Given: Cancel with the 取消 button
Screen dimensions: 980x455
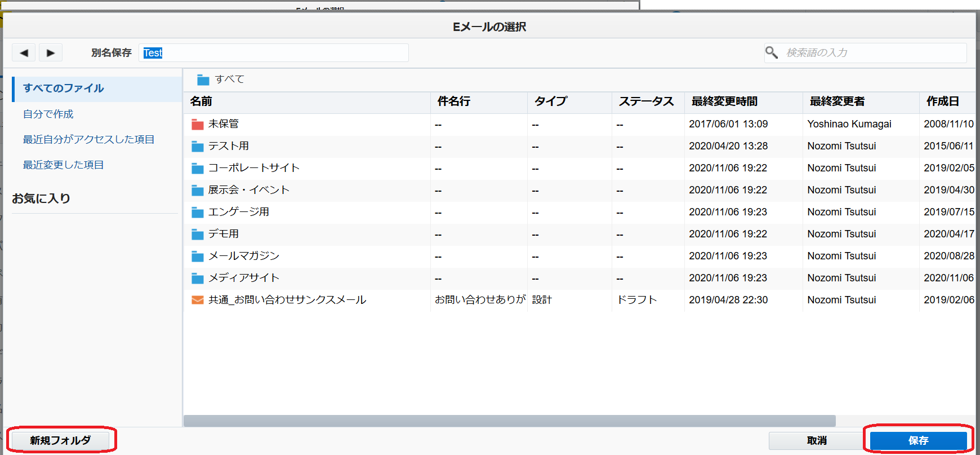Looking at the screenshot, I should click(816, 440).
